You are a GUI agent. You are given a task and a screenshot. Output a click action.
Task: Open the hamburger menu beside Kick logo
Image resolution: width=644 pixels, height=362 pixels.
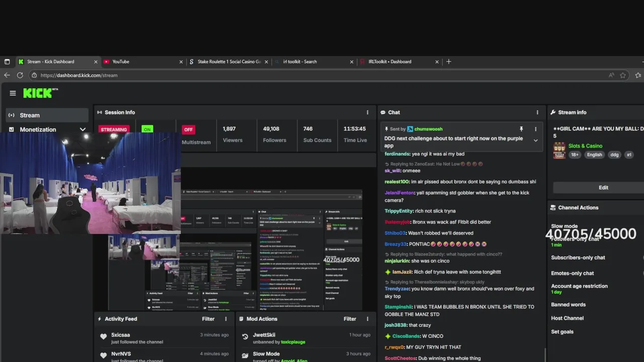(x=13, y=93)
